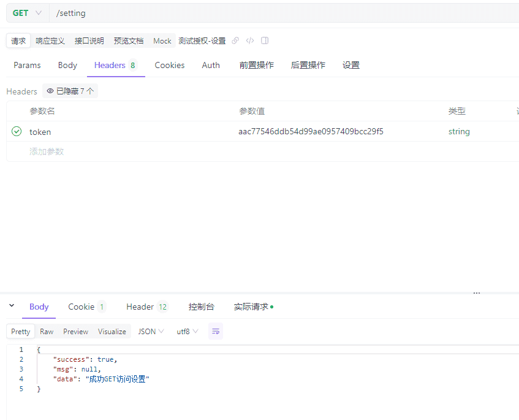Click the 测试授权-设置 title
Viewport: 519px width, 420px height.
202,41
